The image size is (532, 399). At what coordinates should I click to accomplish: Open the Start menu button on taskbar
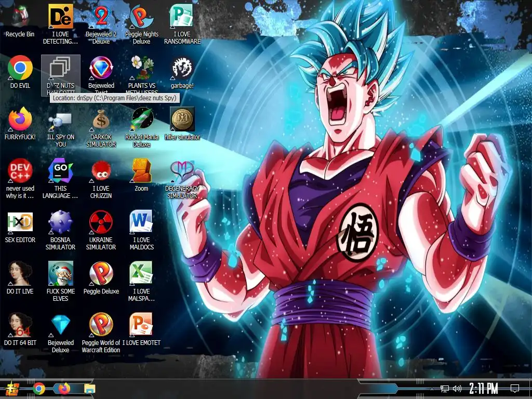click(14, 389)
